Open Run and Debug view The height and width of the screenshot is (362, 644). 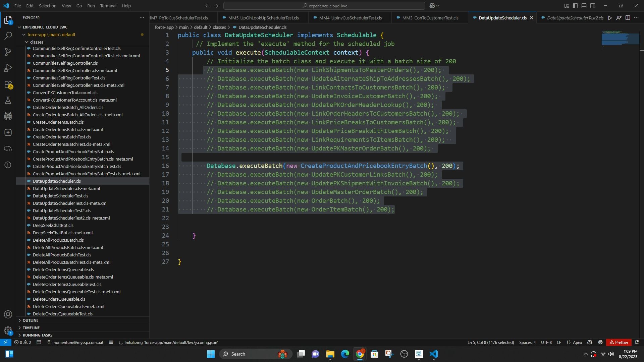(x=8, y=68)
